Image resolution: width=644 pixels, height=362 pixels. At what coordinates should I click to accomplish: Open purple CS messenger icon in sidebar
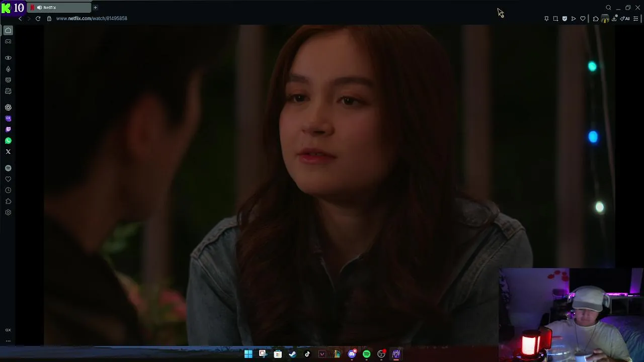[8, 119]
